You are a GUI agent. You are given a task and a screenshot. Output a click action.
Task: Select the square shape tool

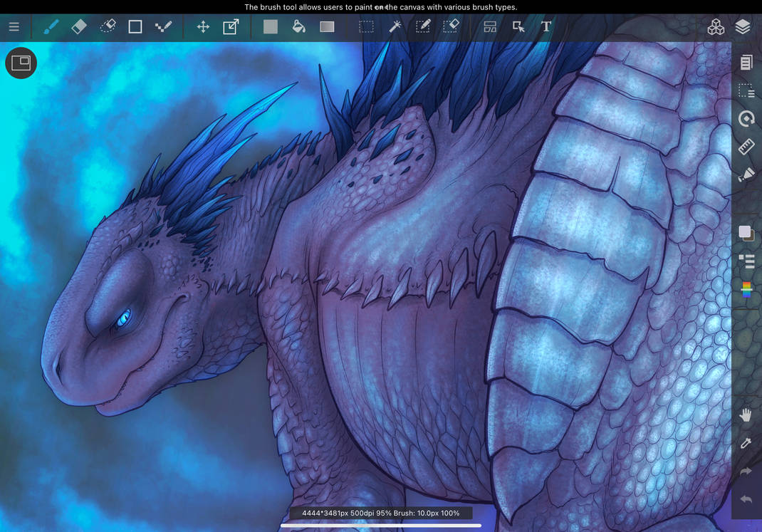pyautogui.click(x=135, y=27)
